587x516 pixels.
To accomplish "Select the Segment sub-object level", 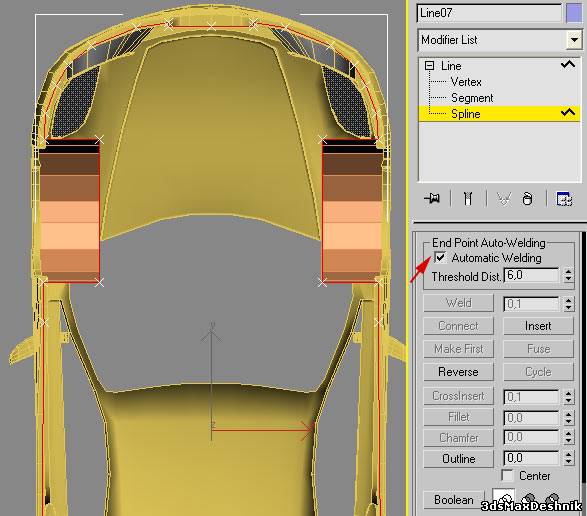I will tap(472, 98).
